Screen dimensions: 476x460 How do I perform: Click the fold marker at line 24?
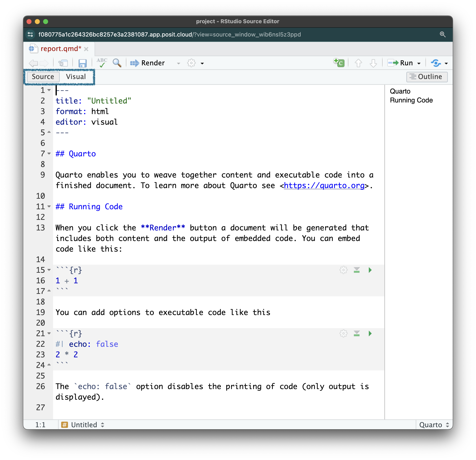click(x=49, y=365)
